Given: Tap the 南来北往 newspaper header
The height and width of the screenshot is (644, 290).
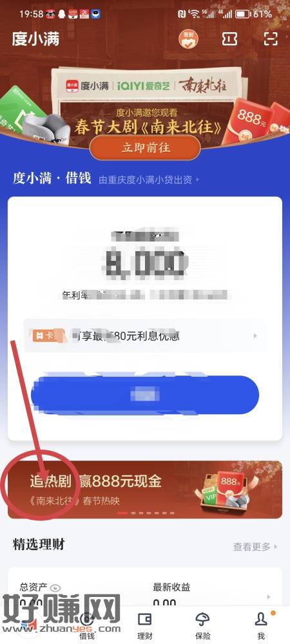Looking at the screenshot, I should (146, 86).
